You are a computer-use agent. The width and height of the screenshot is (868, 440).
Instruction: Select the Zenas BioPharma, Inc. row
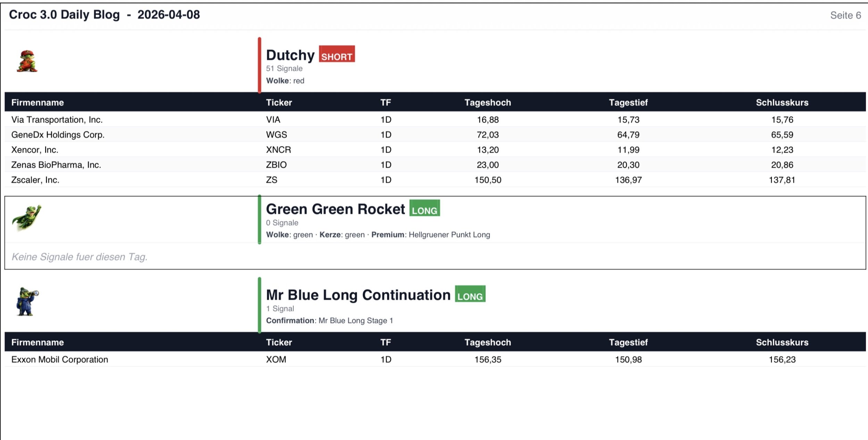click(56, 165)
